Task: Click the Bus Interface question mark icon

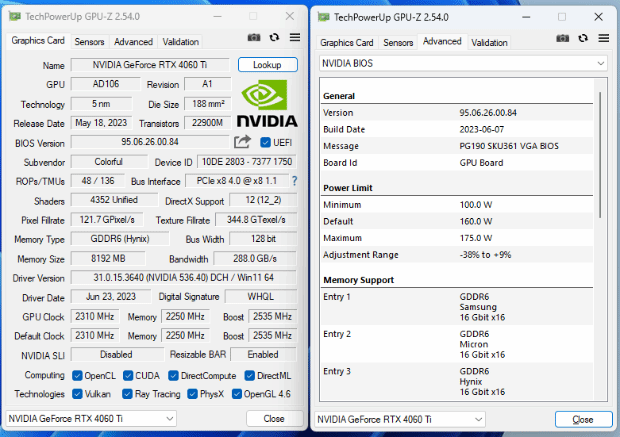Action: tap(294, 181)
